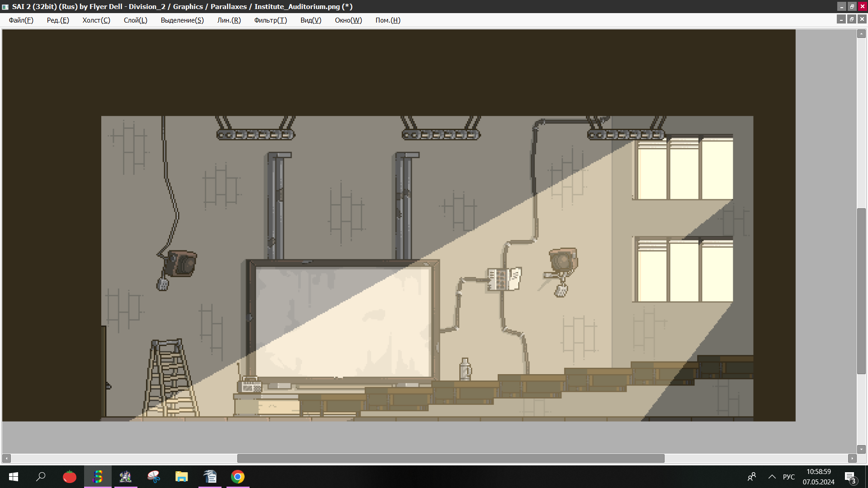Image resolution: width=868 pixels, height=488 pixels.
Task: Click the knight figure taskbar icon
Action: click(126, 477)
